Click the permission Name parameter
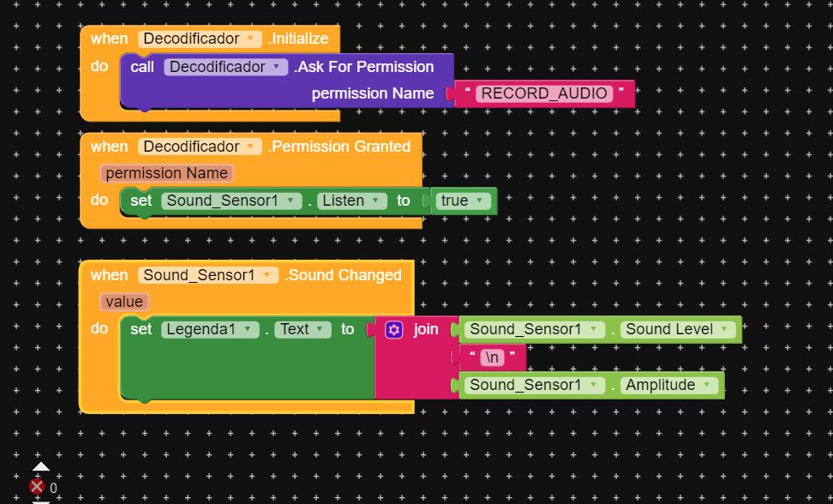 click(166, 173)
